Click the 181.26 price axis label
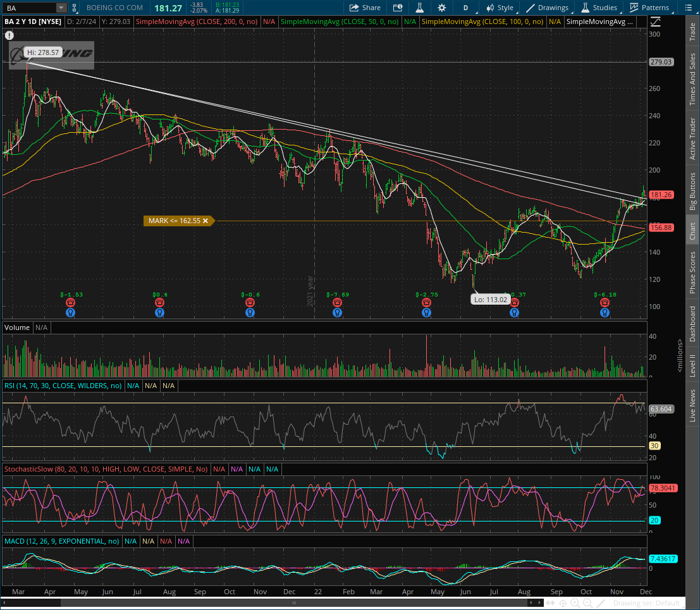Image resolution: width=700 pixels, height=610 pixels. pos(661,195)
